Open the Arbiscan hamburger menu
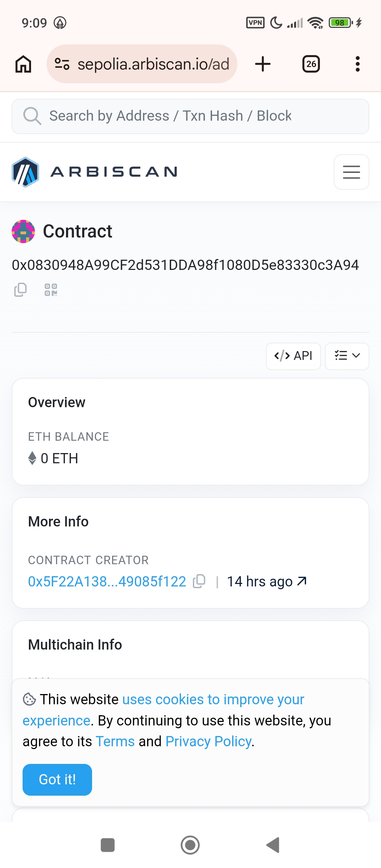The height and width of the screenshot is (868, 381). (x=351, y=172)
